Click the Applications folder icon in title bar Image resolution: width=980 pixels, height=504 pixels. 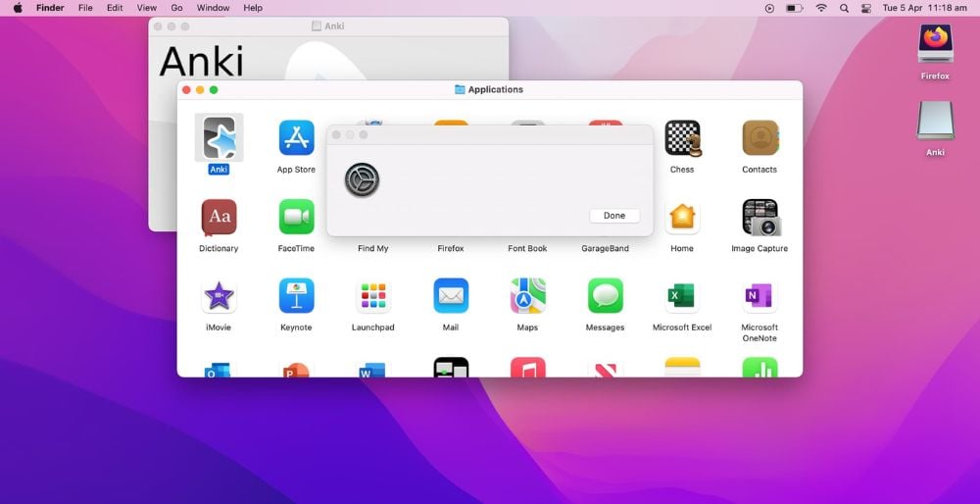tap(460, 89)
